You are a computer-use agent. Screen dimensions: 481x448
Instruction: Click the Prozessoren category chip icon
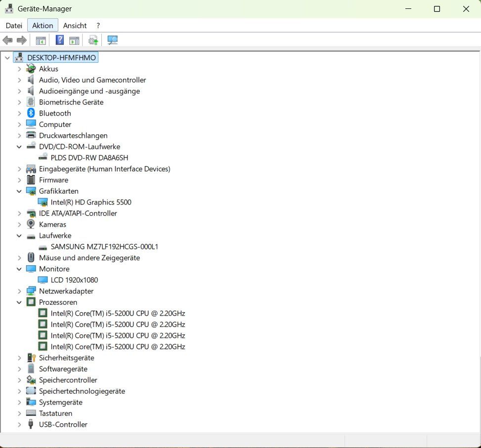pos(31,302)
